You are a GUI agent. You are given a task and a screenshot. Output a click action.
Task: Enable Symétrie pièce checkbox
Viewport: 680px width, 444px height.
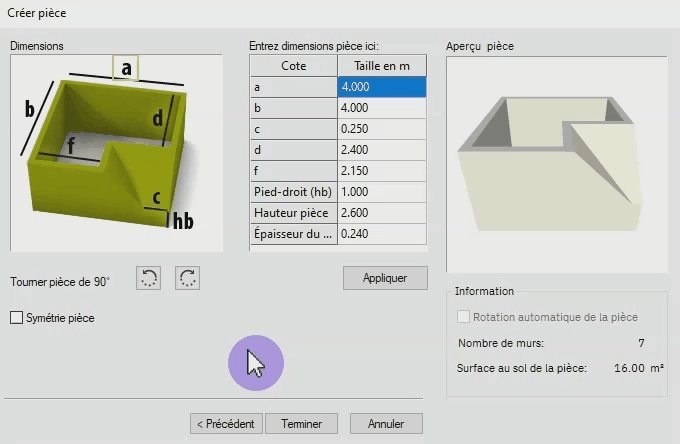pos(16,318)
